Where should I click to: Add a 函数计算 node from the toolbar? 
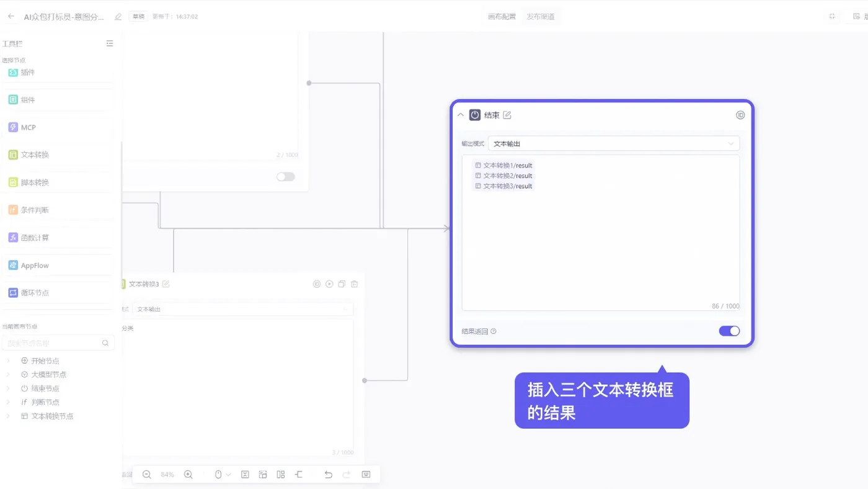click(x=57, y=238)
